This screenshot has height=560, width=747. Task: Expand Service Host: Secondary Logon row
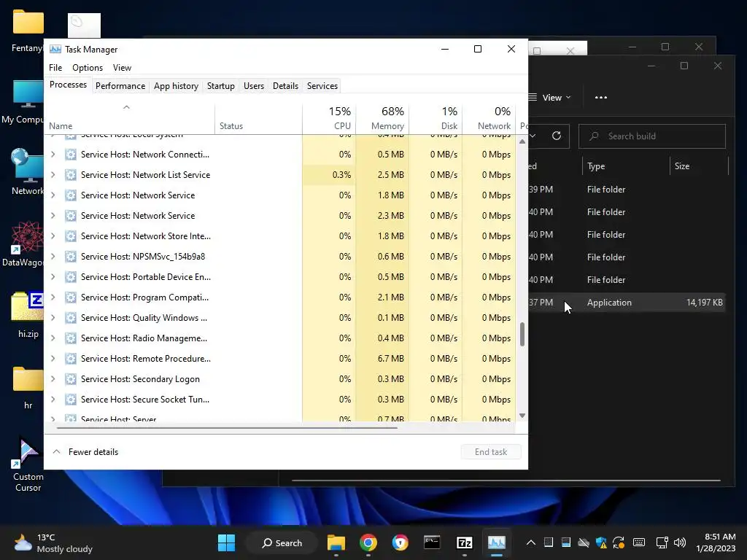pos(53,379)
